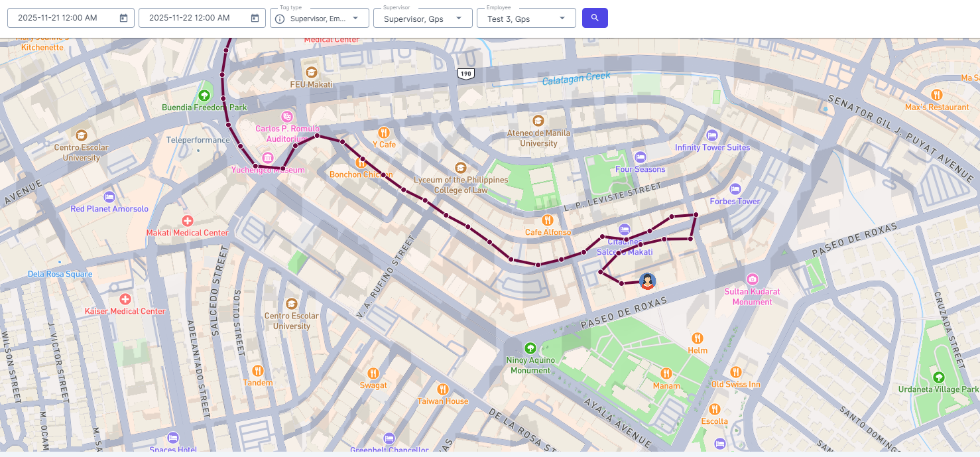980x457 pixels.
Task: Click the Infinity Tower Suites hotel icon
Action: (x=712, y=135)
